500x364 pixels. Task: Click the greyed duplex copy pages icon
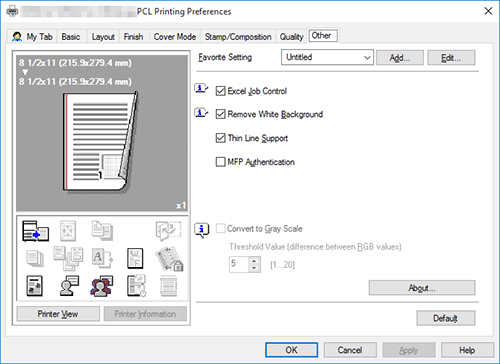(x=102, y=231)
